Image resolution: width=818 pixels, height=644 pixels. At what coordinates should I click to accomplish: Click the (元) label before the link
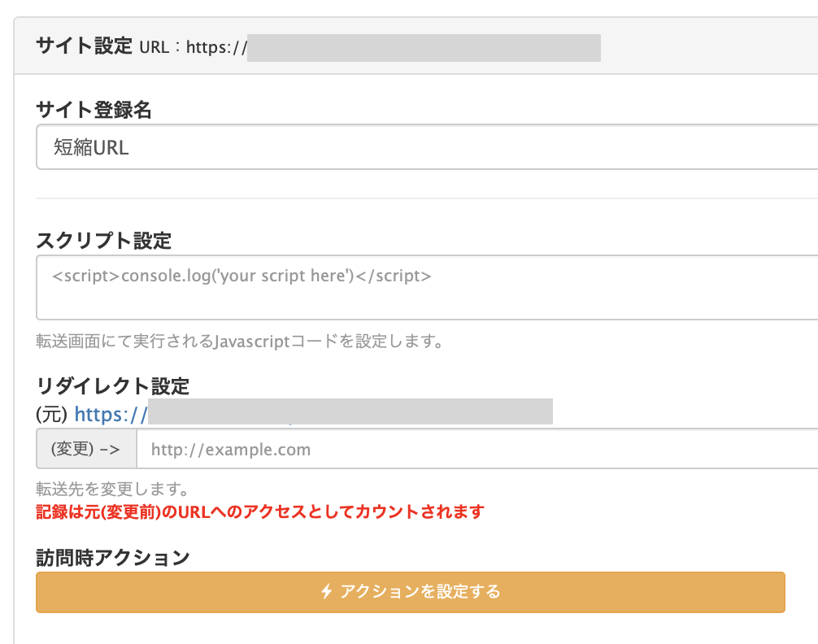[52, 415]
